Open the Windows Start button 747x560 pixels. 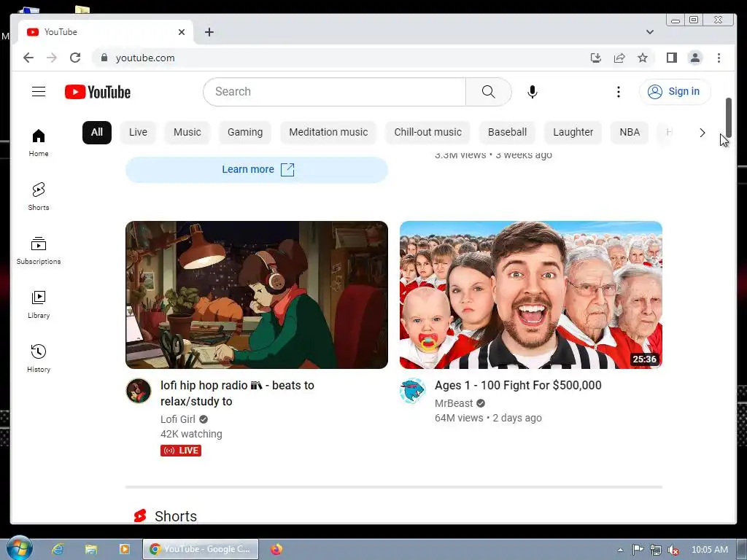[x=20, y=548]
